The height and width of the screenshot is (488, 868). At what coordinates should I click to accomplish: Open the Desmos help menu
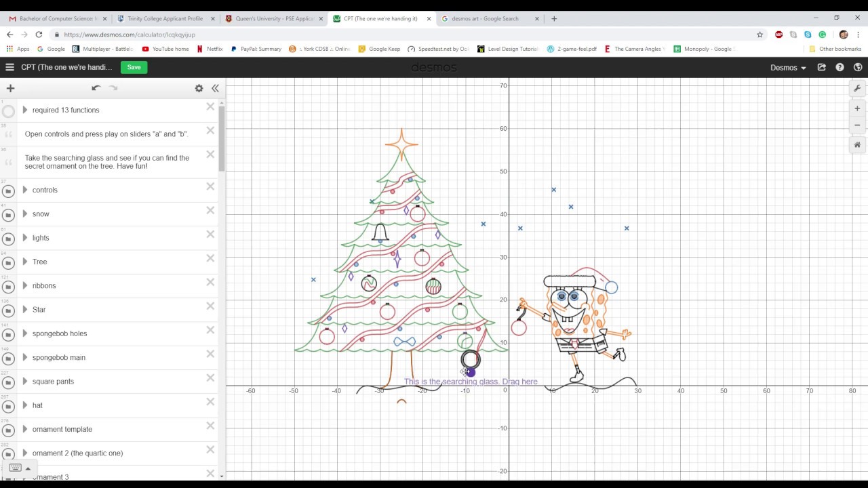[x=840, y=67]
